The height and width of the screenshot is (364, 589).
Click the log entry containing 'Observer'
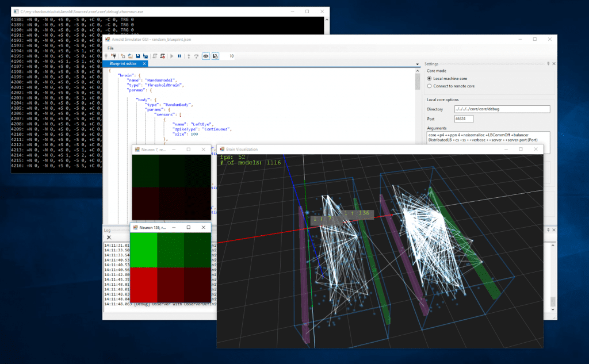point(160,304)
